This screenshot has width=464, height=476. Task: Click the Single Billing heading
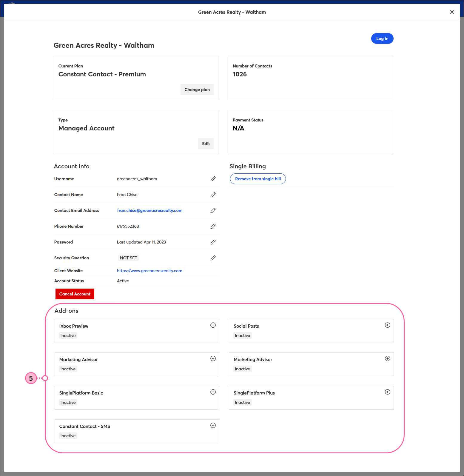(x=248, y=166)
